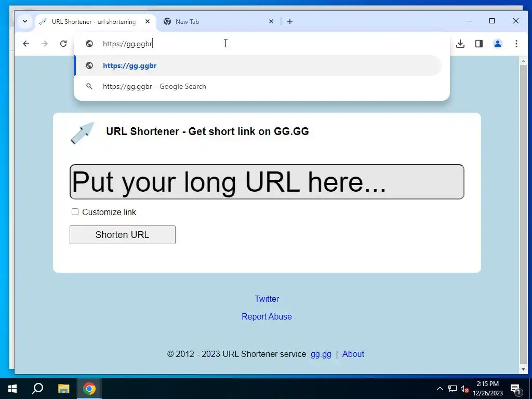
Task: Click the Customize link label text
Action: (109, 212)
